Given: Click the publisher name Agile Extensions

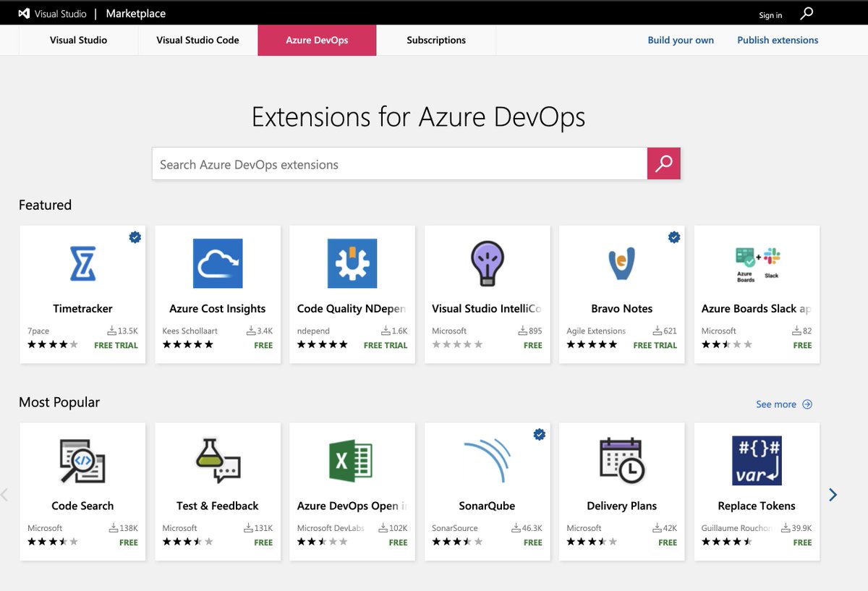Looking at the screenshot, I should coord(596,331).
